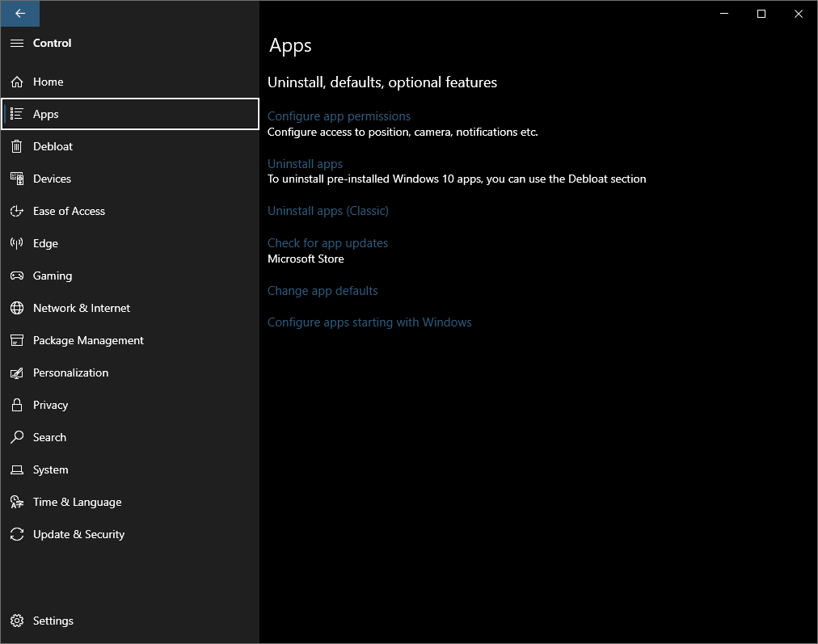The height and width of the screenshot is (644, 818).
Task: Click the Apps page heading
Action: pos(290,46)
